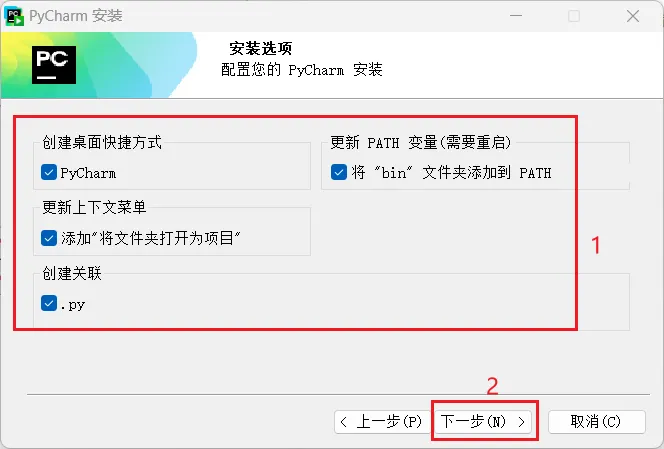The width and height of the screenshot is (664, 449).
Task: Click the 配置您的 PyCharm 安装 subtitle
Action: 302,69
